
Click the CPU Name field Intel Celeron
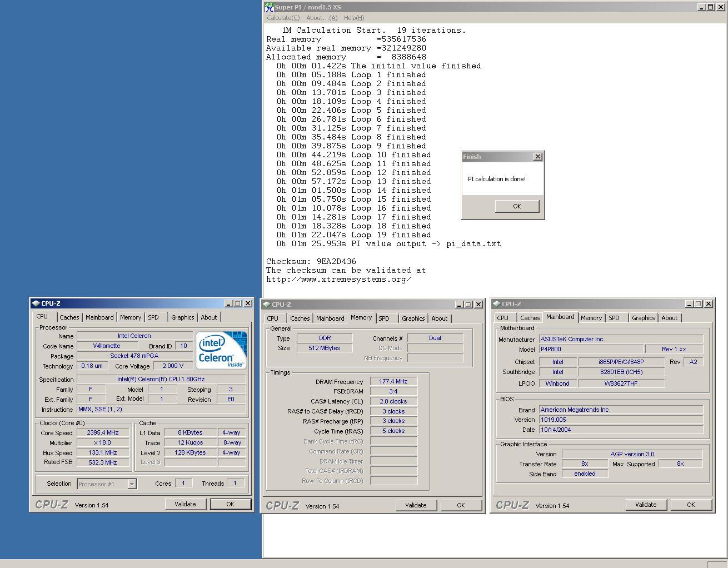(x=134, y=336)
